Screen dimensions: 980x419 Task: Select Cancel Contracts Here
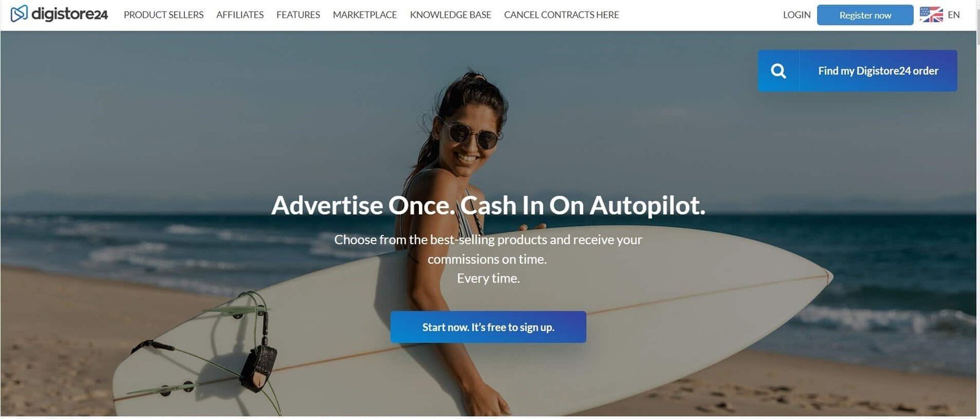562,15
